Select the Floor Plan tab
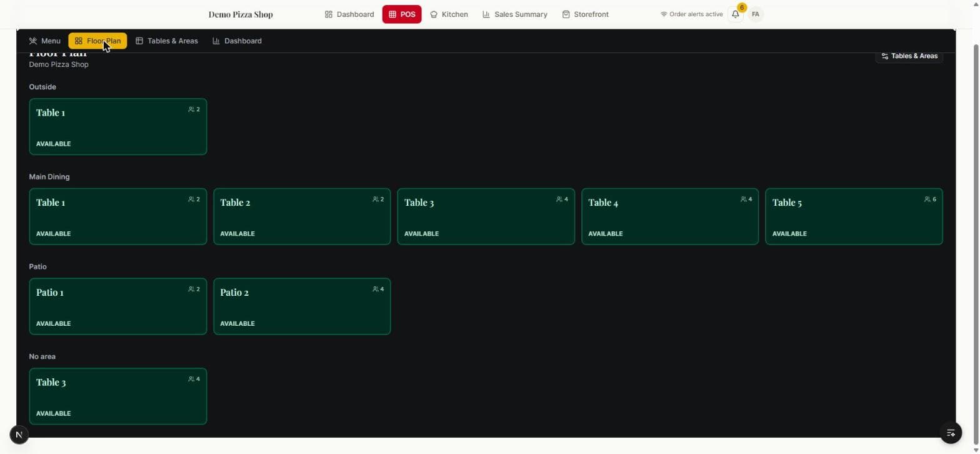 tap(97, 41)
